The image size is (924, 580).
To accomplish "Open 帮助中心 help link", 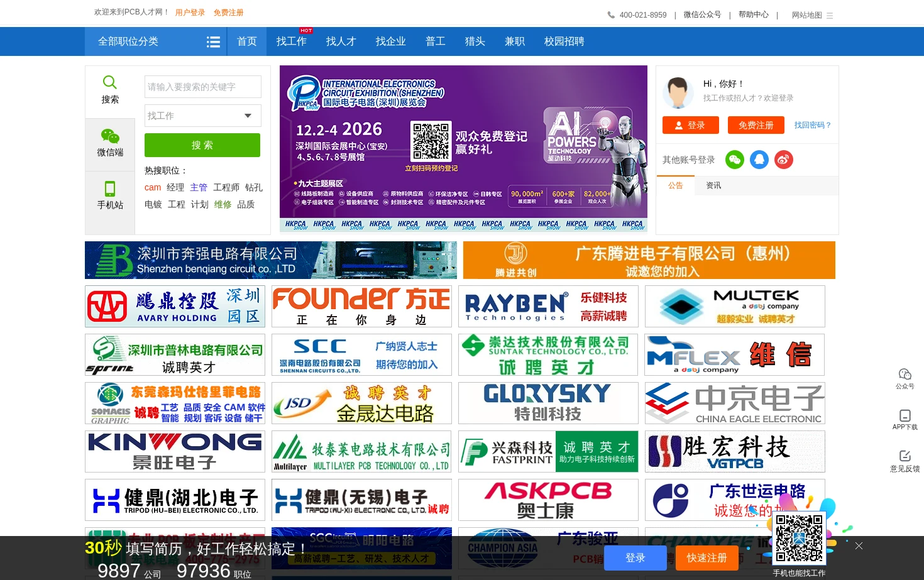I will [754, 14].
